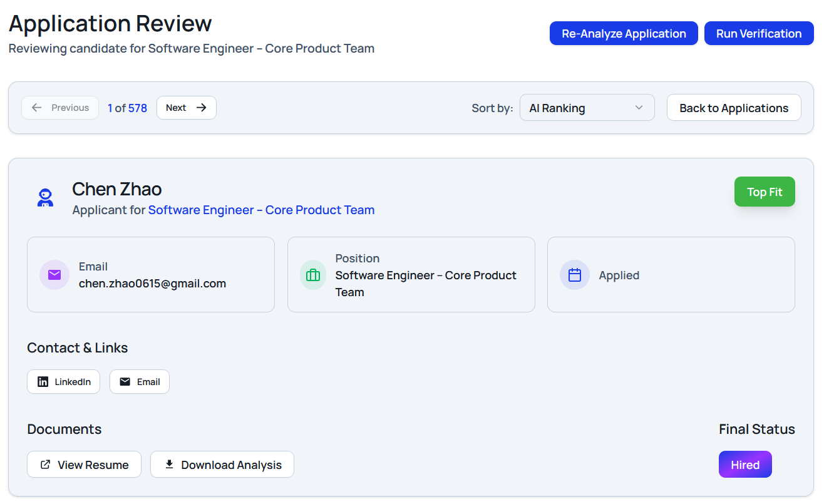Expand sort options using the chevron arrow
The image size is (824, 504).
point(639,108)
